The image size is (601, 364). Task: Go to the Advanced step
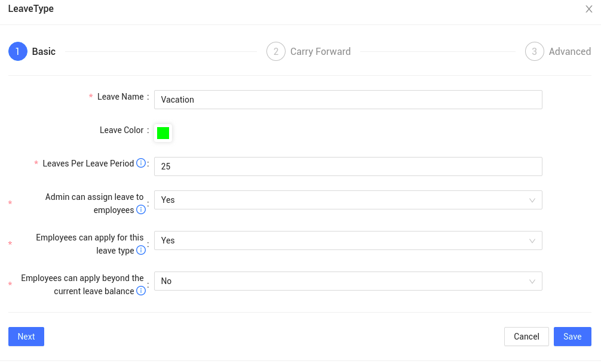569,51
